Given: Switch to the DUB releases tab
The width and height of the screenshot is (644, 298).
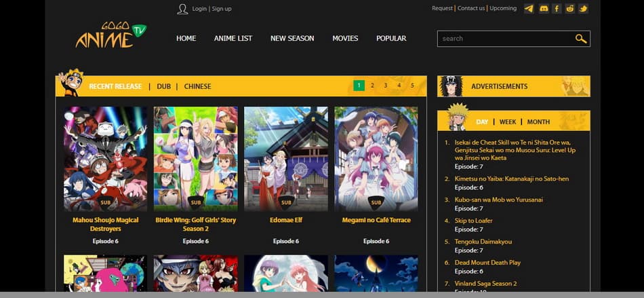Looking at the screenshot, I should pos(163,86).
